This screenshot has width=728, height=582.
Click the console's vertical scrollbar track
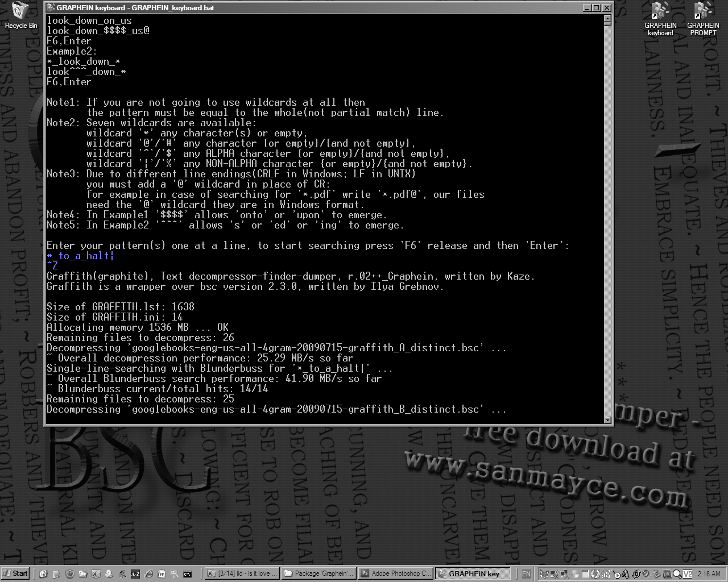coord(607,219)
